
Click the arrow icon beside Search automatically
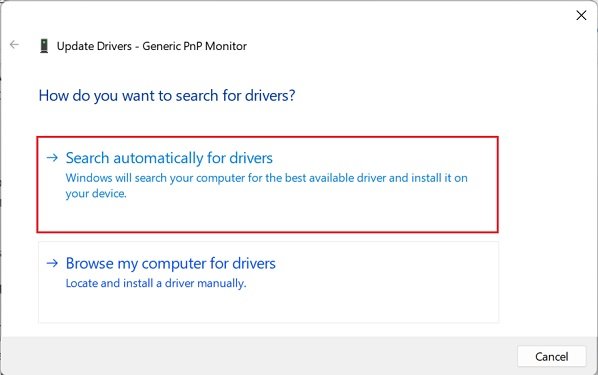point(52,157)
